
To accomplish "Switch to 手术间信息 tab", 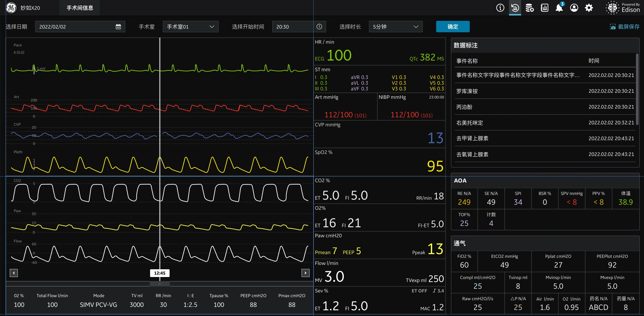I will click(80, 8).
